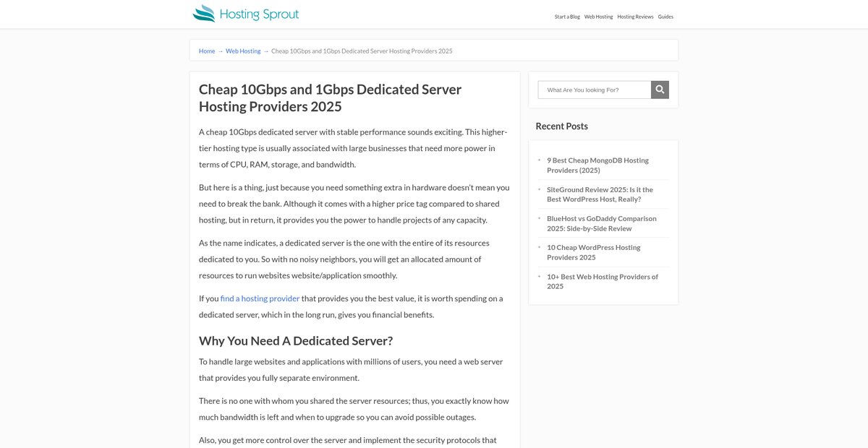Open the SiteGround Review 2025 post
The image size is (868, 448).
point(600,194)
